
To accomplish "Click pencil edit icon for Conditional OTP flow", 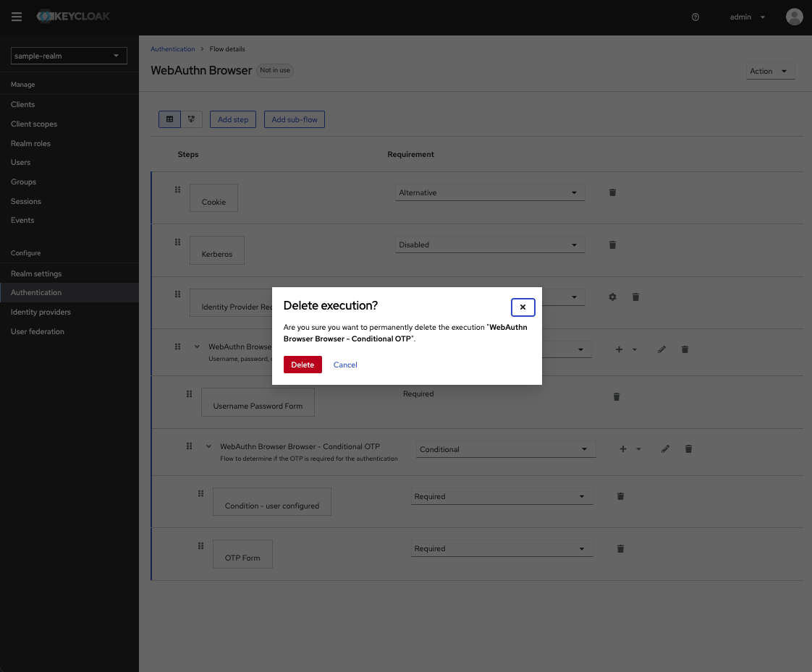I will [665, 449].
